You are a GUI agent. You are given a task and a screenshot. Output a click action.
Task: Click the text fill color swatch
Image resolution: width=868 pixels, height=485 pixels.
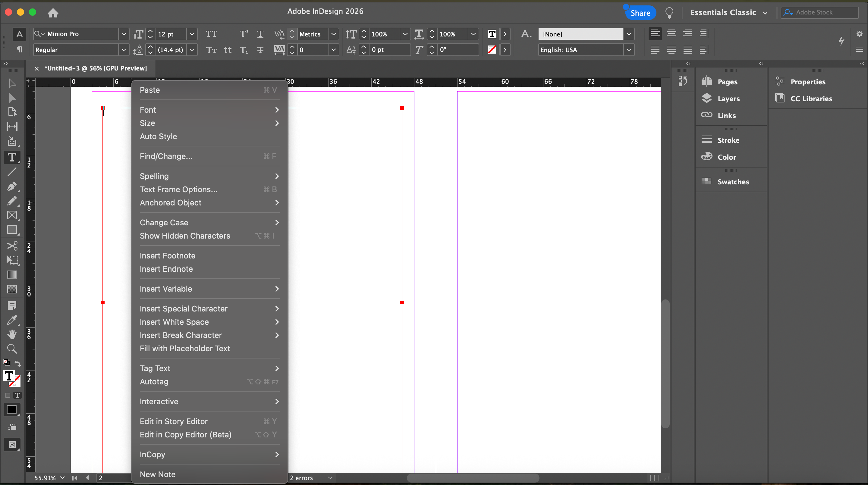coord(492,34)
